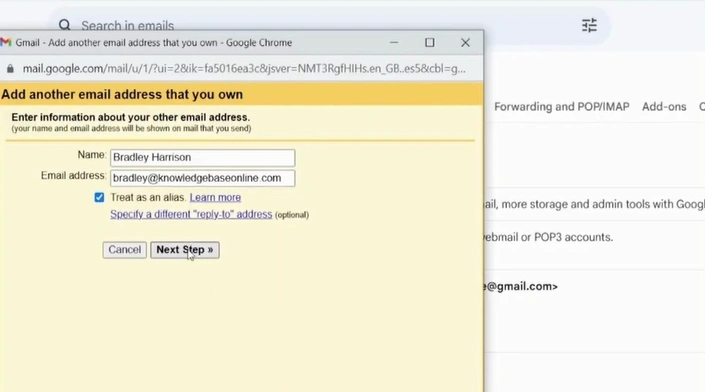The height and width of the screenshot is (392, 705).
Task: Click the popup URL address bar text
Action: tap(244, 69)
